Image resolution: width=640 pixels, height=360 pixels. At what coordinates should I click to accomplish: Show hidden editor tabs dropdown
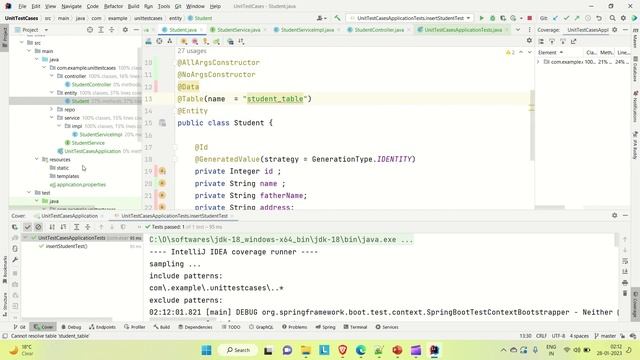pos(518,30)
